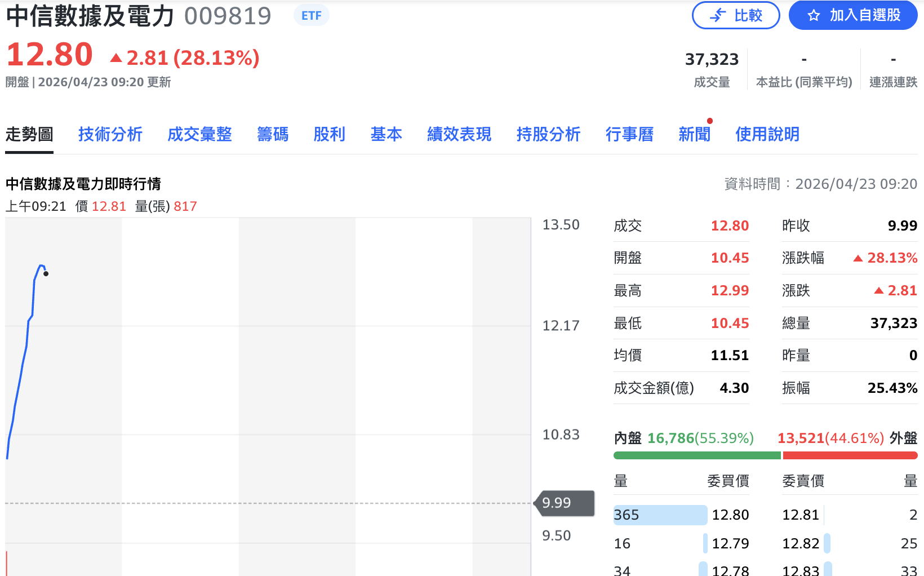Open the 行事曆 tab
Screen dimensions: 924x576
coord(629,134)
